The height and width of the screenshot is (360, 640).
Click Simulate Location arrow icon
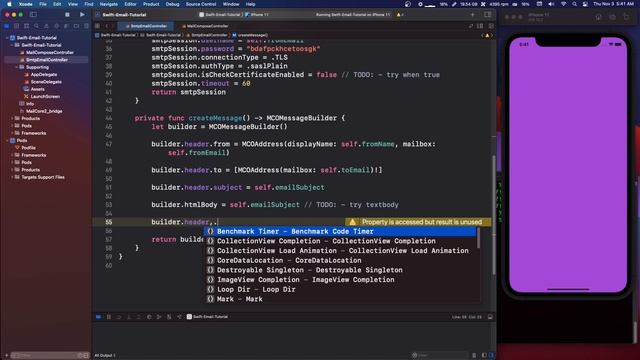pos(179,317)
